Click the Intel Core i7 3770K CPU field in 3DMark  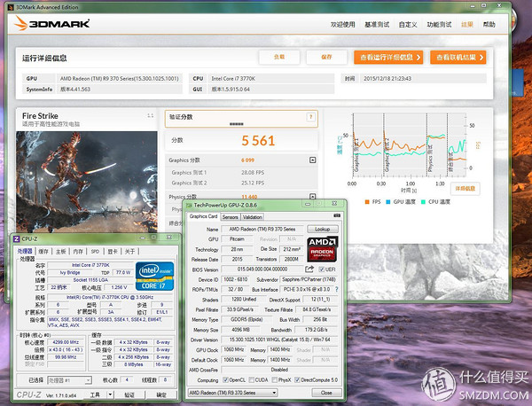(270, 78)
